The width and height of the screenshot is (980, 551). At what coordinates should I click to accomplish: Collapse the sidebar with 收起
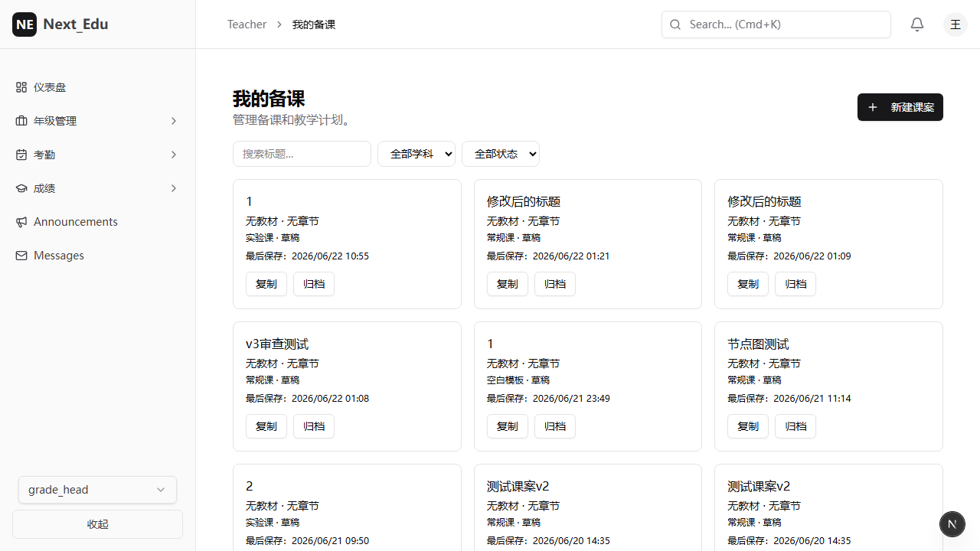[x=97, y=524]
